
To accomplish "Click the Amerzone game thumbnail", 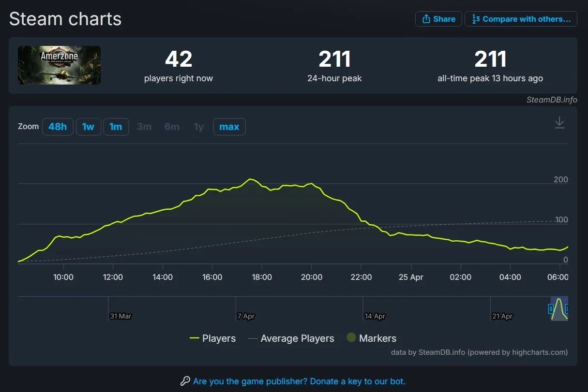I will 59,65.
